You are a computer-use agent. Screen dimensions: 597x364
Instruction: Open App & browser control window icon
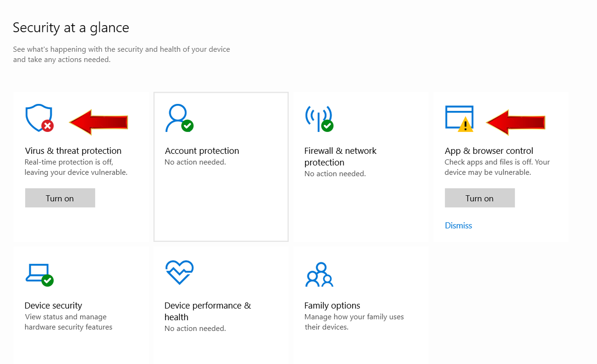(x=459, y=118)
